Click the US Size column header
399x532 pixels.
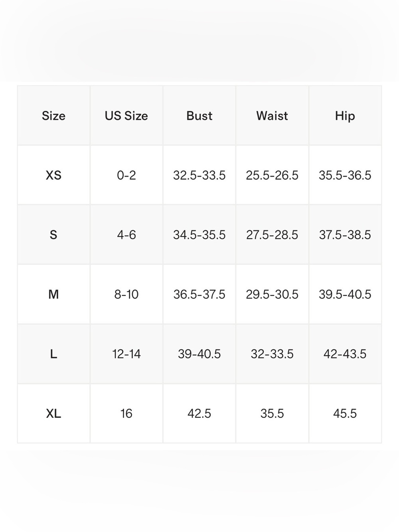126,116
